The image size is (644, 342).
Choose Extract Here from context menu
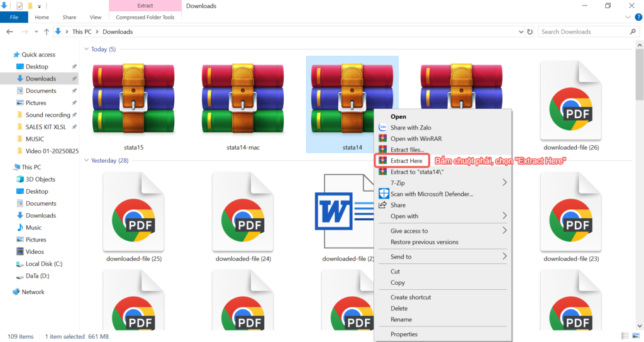406,161
